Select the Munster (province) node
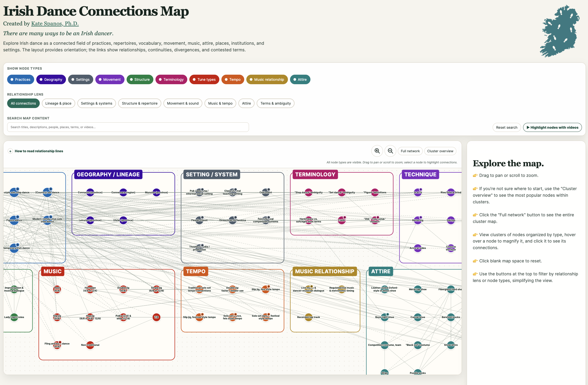Image resolution: width=588 pixels, height=385 pixels. tap(157, 192)
